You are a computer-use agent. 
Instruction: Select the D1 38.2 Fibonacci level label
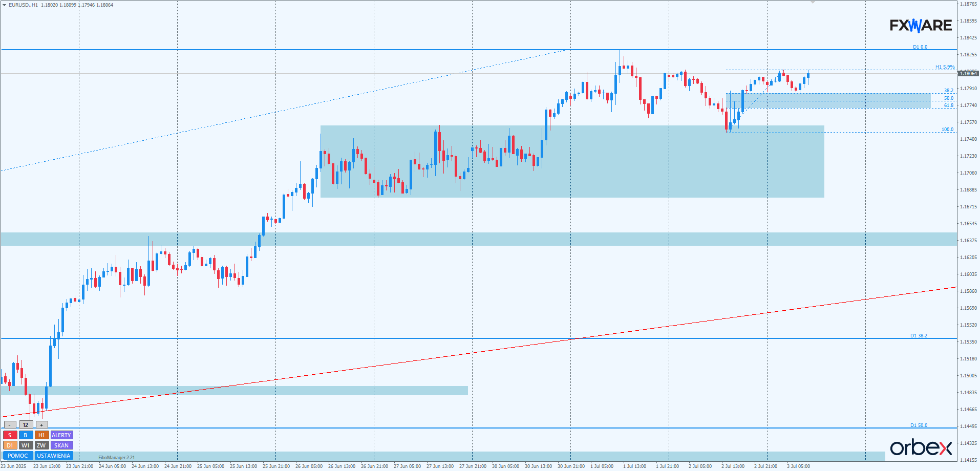click(919, 336)
